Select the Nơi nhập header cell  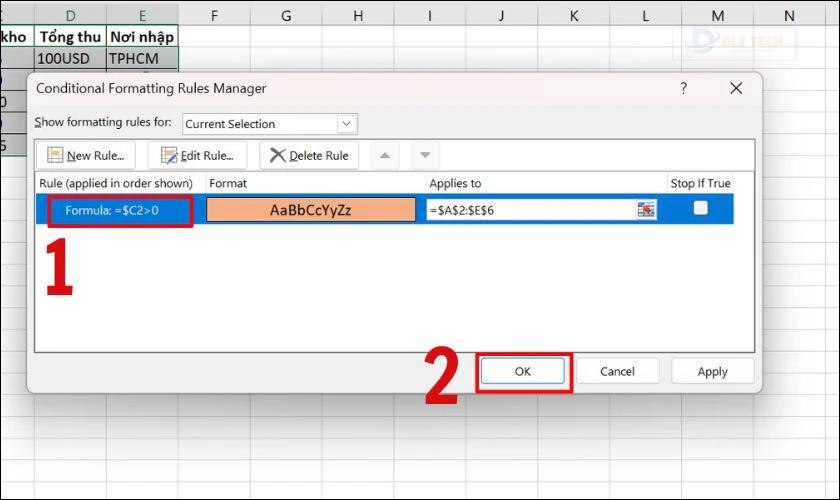click(142, 36)
